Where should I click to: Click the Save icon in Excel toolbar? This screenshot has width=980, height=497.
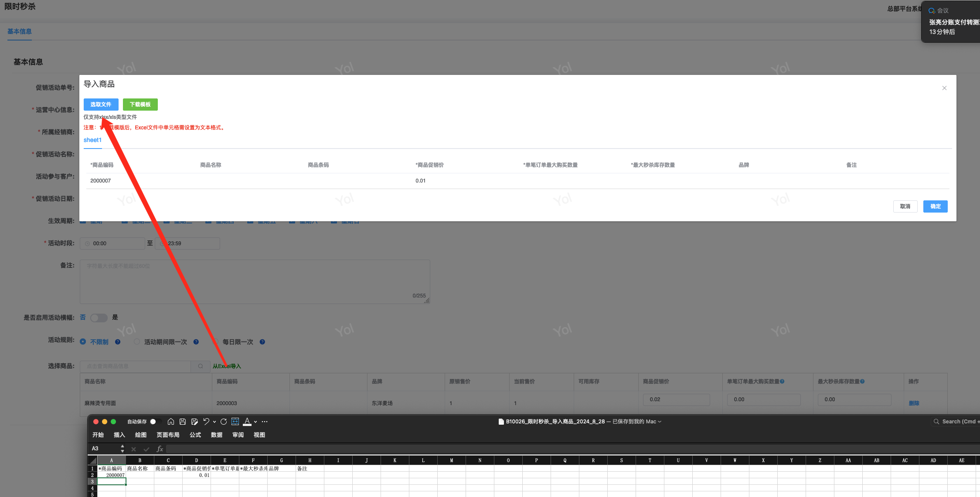(183, 422)
